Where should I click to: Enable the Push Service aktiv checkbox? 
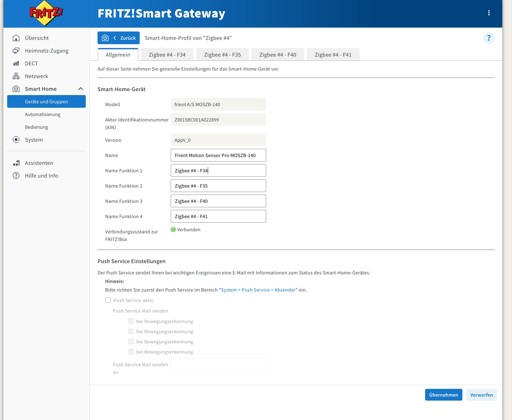(108, 300)
